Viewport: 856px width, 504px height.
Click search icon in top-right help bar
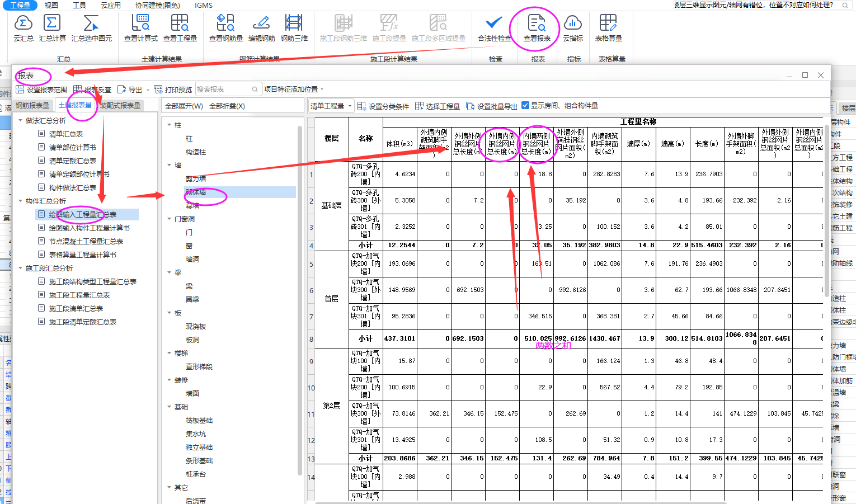click(x=845, y=5)
